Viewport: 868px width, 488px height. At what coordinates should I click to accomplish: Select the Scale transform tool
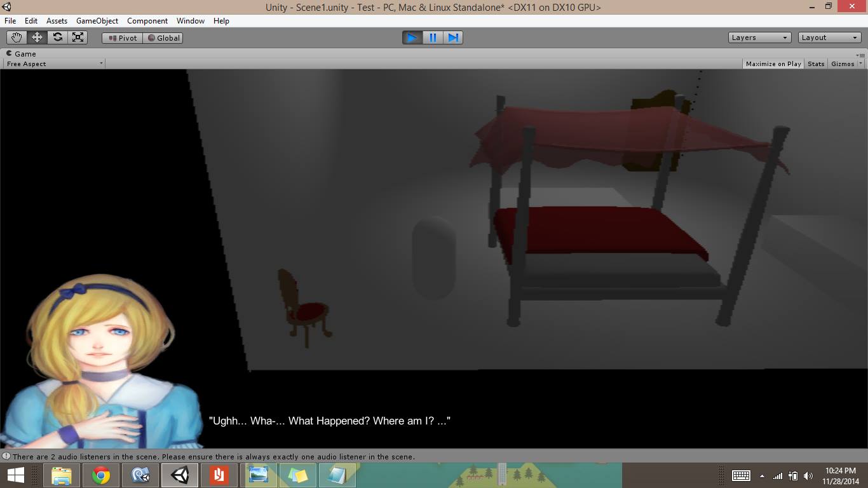pyautogui.click(x=78, y=37)
